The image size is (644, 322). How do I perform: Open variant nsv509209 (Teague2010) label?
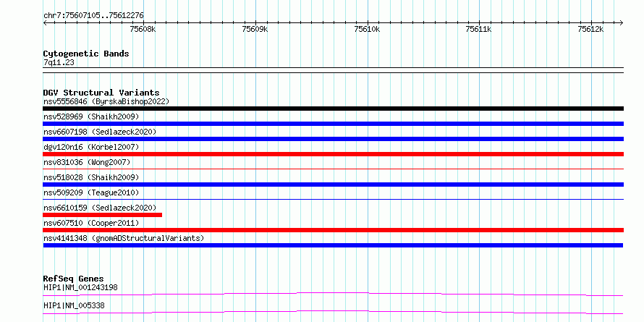click(91, 192)
